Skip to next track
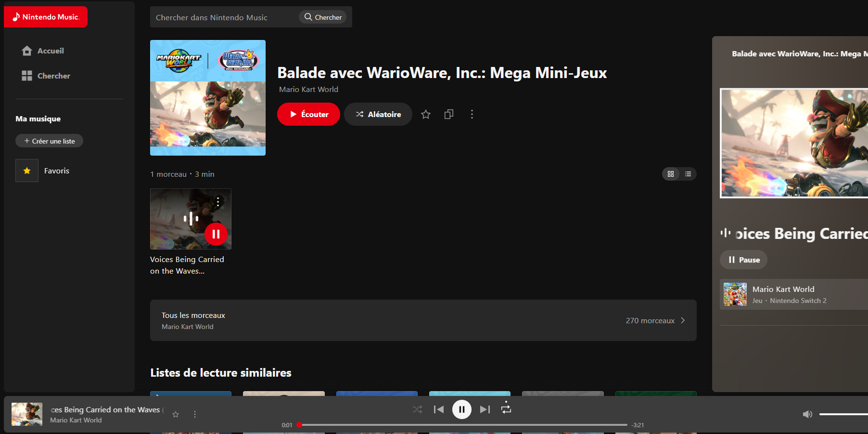Viewport: 868px width, 434px height. click(x=485, y=409)
